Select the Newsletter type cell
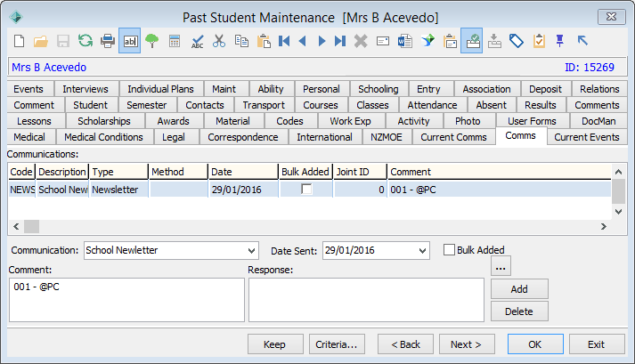Screen dimensions: 635x364 click(x=118, y=190)
